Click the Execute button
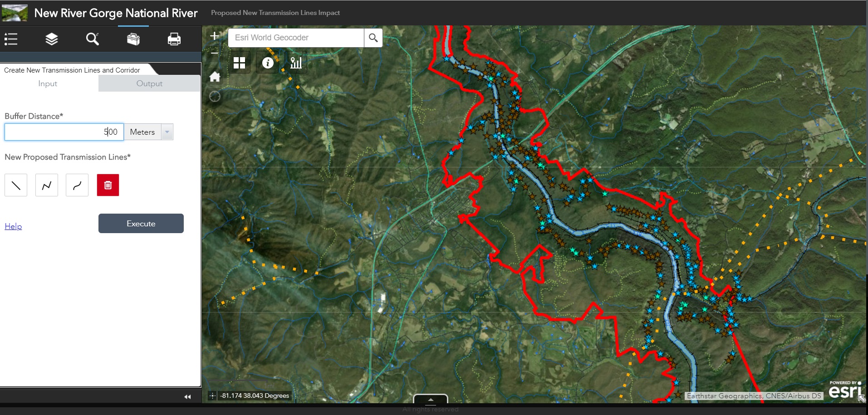 pyautogui.click(x=141, y=224)
